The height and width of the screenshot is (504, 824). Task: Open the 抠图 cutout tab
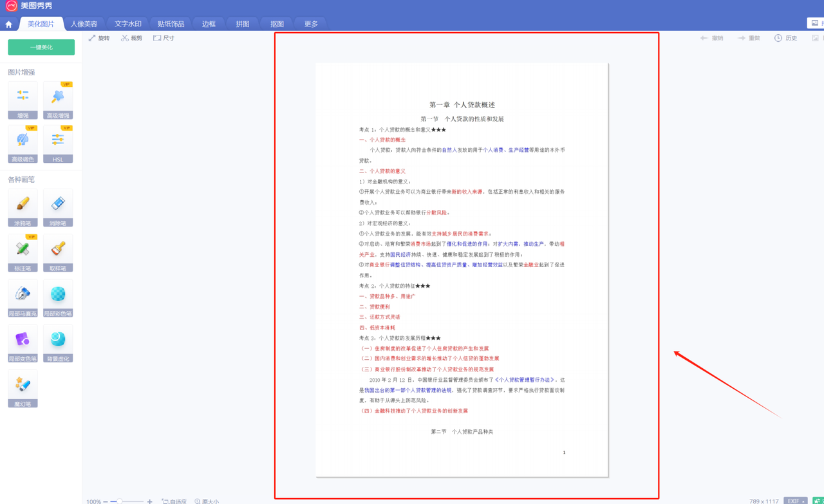pyautogui.click(x=277, y=24)
